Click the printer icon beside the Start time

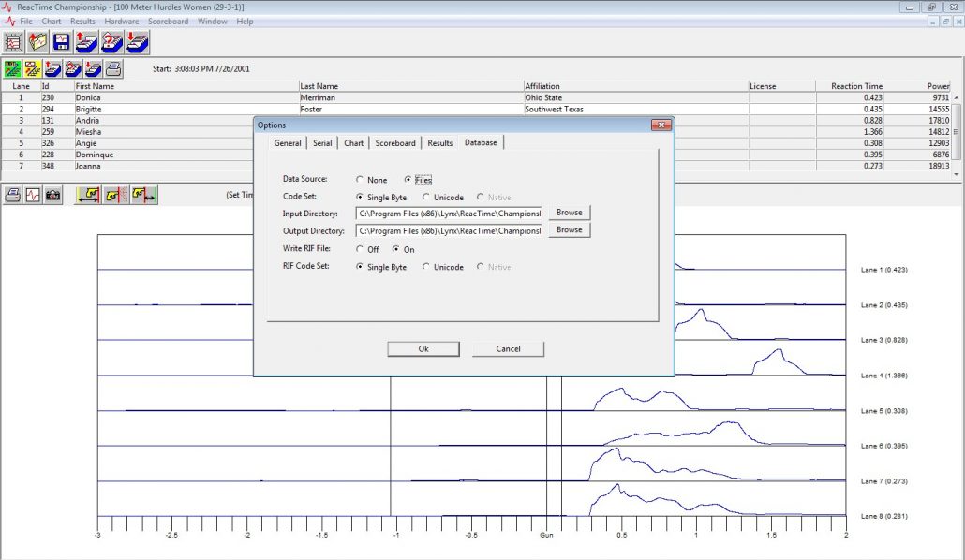click(x=113, y=68)
